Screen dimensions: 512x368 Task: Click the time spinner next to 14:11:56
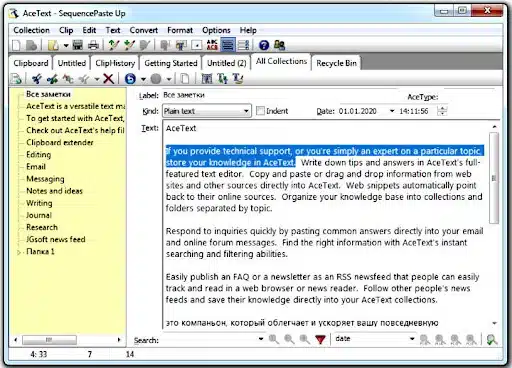point(442,111)
